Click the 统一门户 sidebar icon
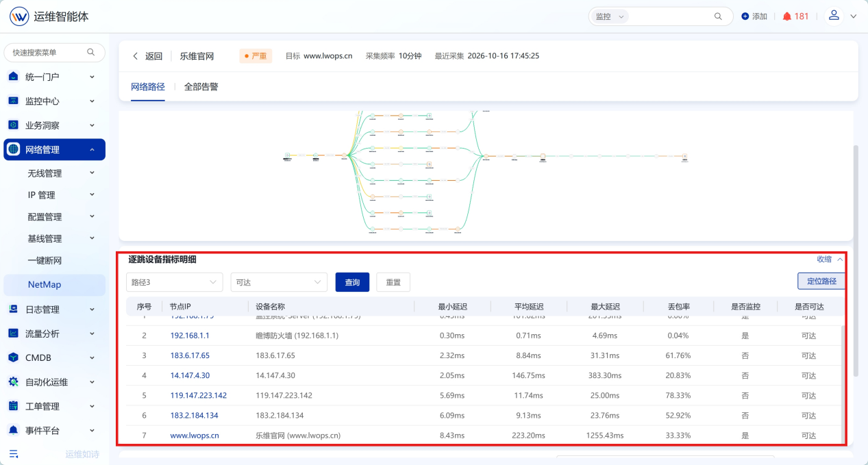The image size is (868, 465). point(13,77)
